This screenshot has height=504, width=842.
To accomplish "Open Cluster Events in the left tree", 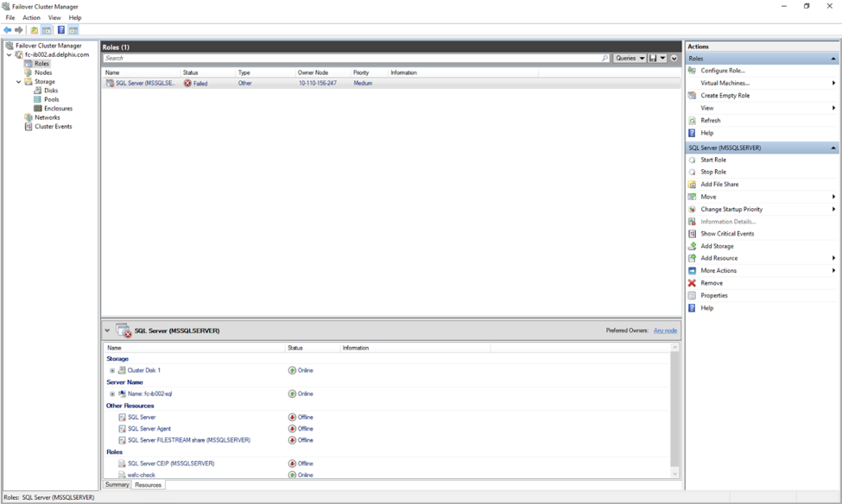I will pos(53,127).
